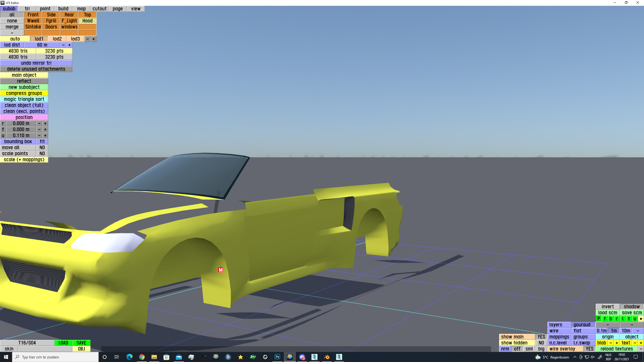Image resolution: width=644 pixels, height=362 pixels.
Task: Increase lod dist with plus button
Action: click(x=69, y=45)
